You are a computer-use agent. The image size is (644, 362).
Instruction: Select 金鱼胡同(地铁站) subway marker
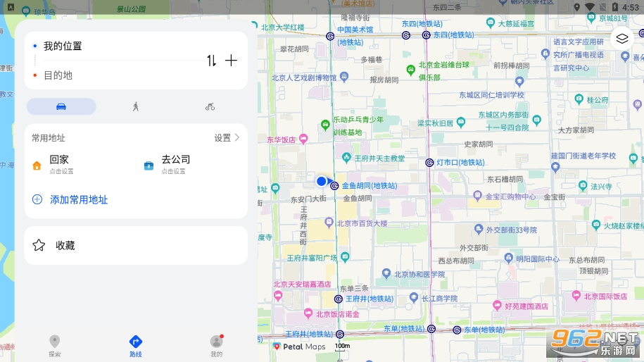tap(335, 186)
